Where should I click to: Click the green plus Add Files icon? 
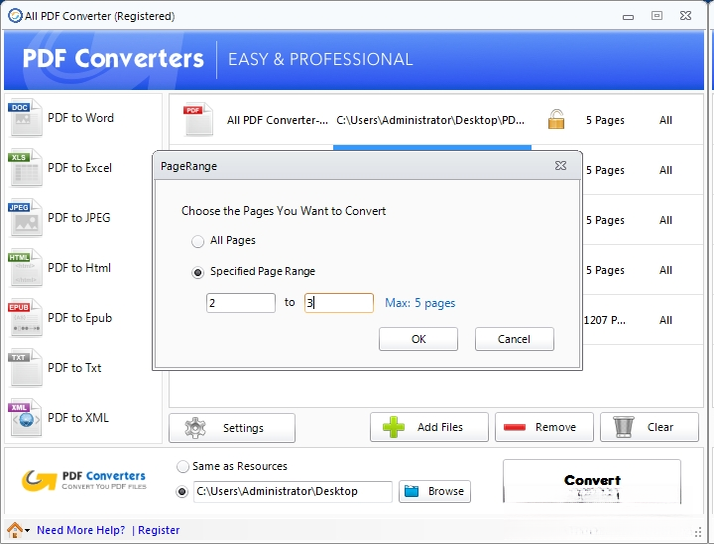tap(393, 427)
